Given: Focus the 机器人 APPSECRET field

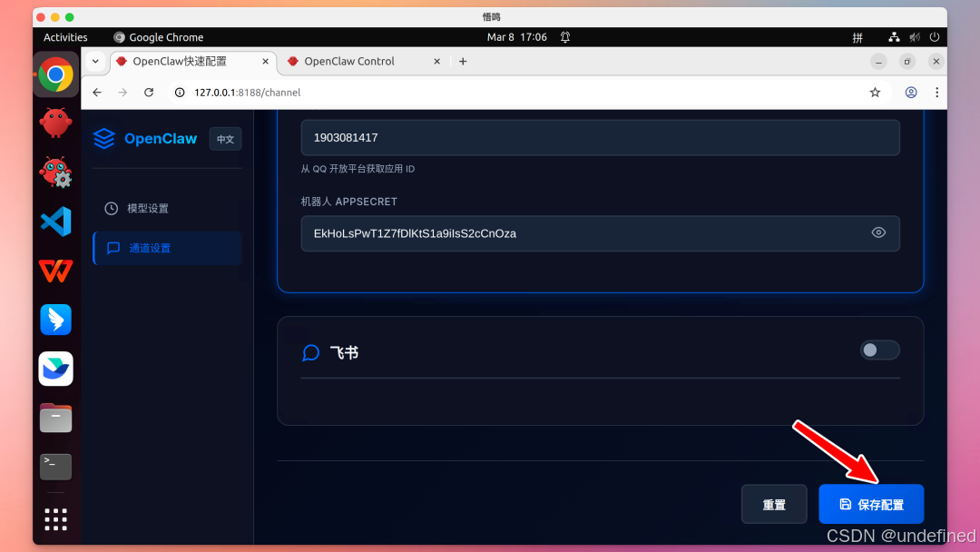Looking at the screenshot, I should [x=600, y=233].
